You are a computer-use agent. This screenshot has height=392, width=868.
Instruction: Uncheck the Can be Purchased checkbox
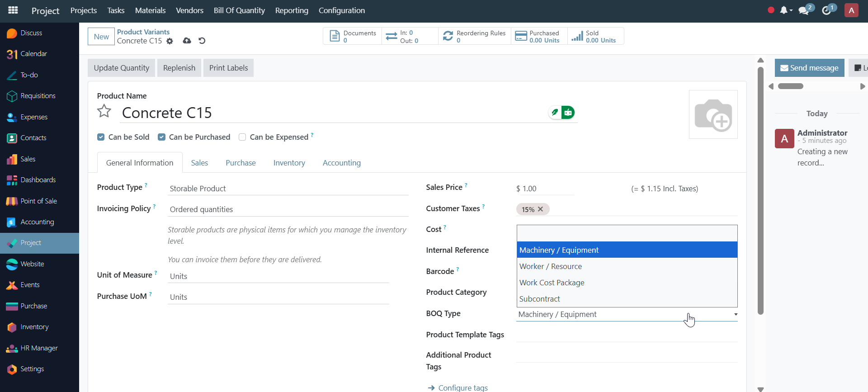pyautogui.click(x=161, y=137)
